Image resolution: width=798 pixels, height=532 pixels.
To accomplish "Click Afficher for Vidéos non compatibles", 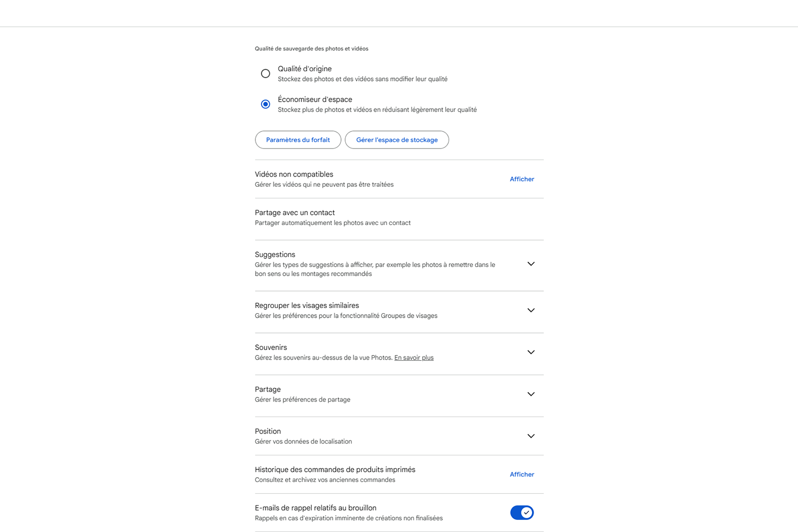I will click(521, 179).
